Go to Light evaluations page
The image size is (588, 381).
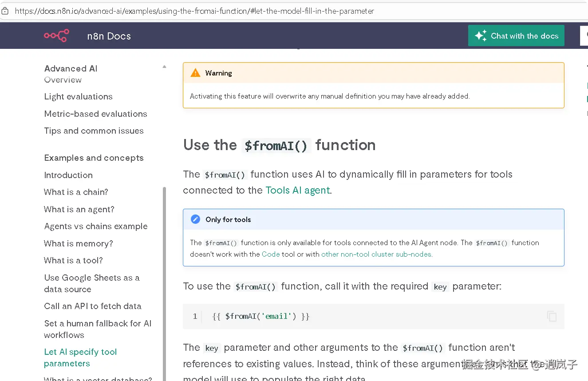click(x=78, y=96)
